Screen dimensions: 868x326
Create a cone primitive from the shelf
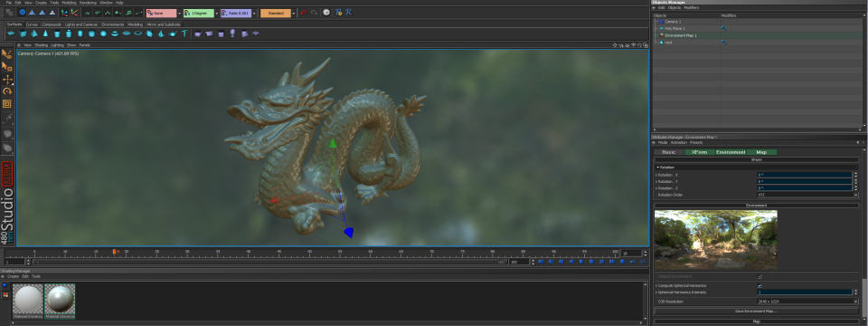pos(45,34)
